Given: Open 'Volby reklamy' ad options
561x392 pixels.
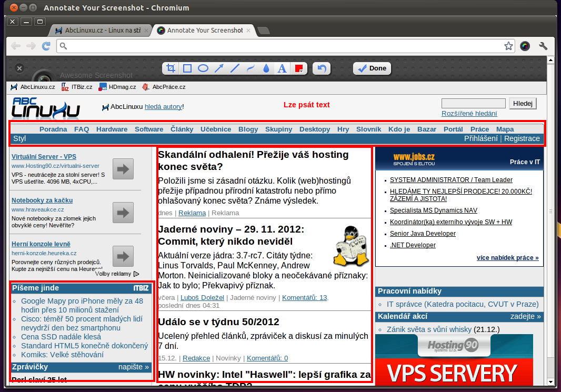Looking at the screenshot, I should [x=117, y=274].
